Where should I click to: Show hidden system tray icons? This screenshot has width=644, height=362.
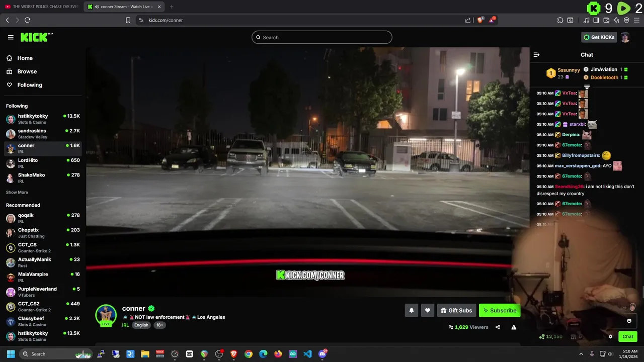581,354
